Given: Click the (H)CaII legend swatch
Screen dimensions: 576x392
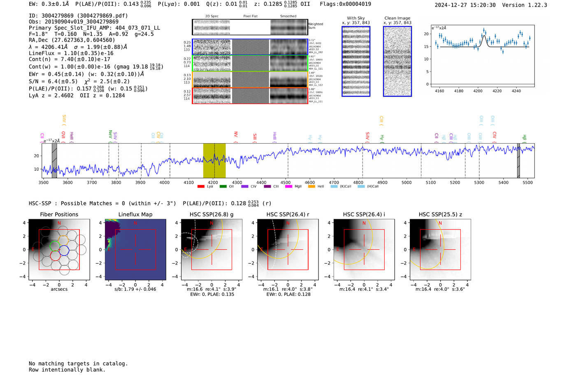Looking at the screenshot, I should coord(361,187).
